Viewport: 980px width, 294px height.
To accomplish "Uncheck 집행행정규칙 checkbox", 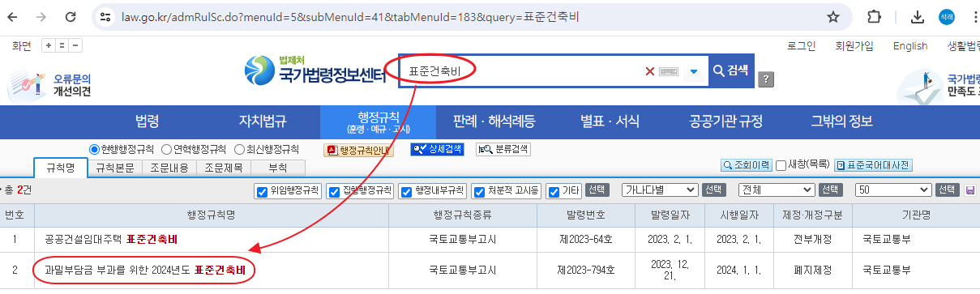I will tap(334, 192).
